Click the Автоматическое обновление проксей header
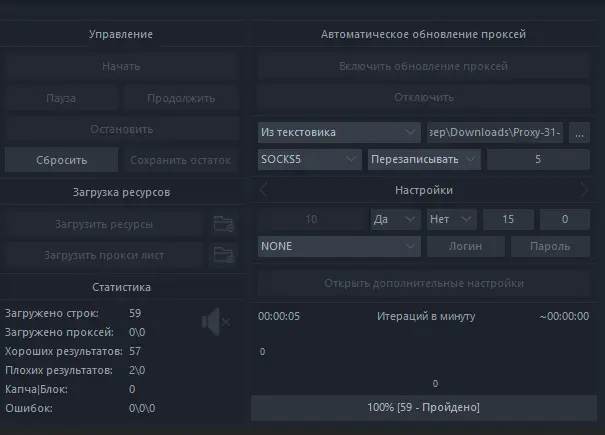 coord(423,34)
